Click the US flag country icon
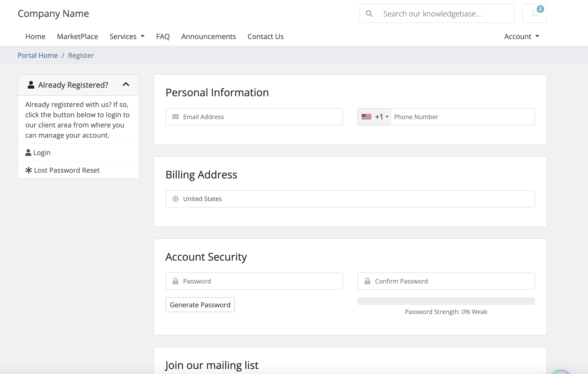 pyautogui.click(x=366, y=117)
